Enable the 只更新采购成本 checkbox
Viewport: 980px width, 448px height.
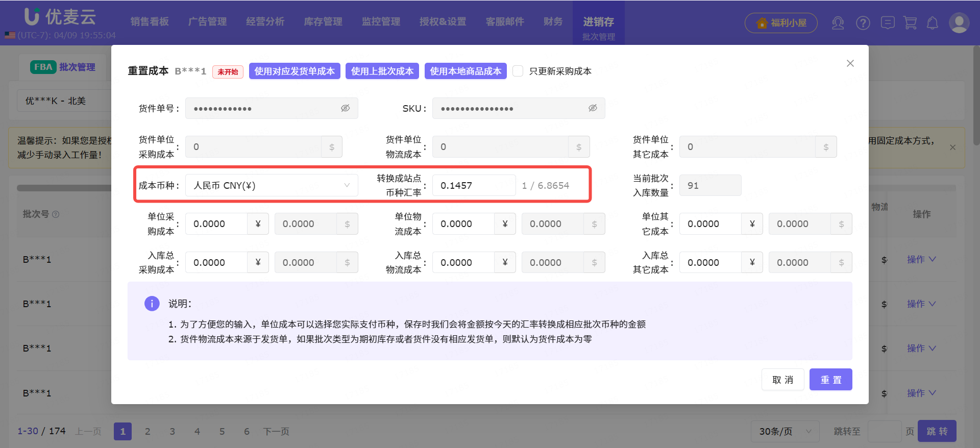[518, 71]
